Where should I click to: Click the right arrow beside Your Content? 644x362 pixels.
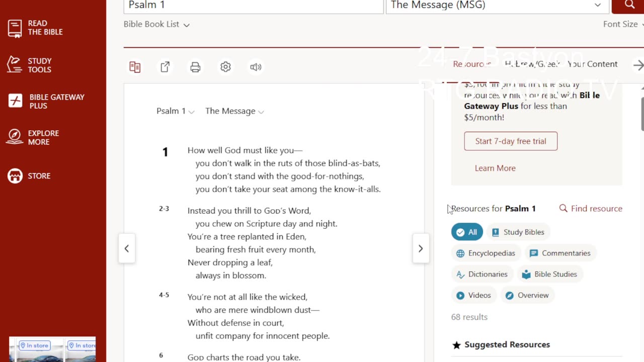638,65
